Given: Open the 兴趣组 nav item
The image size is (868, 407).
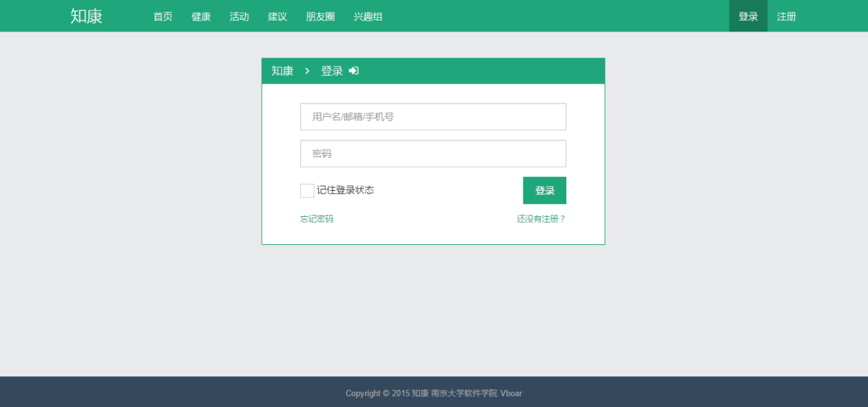Looking at the screenshot, I should pyautogui.click(x=368, y=16).
